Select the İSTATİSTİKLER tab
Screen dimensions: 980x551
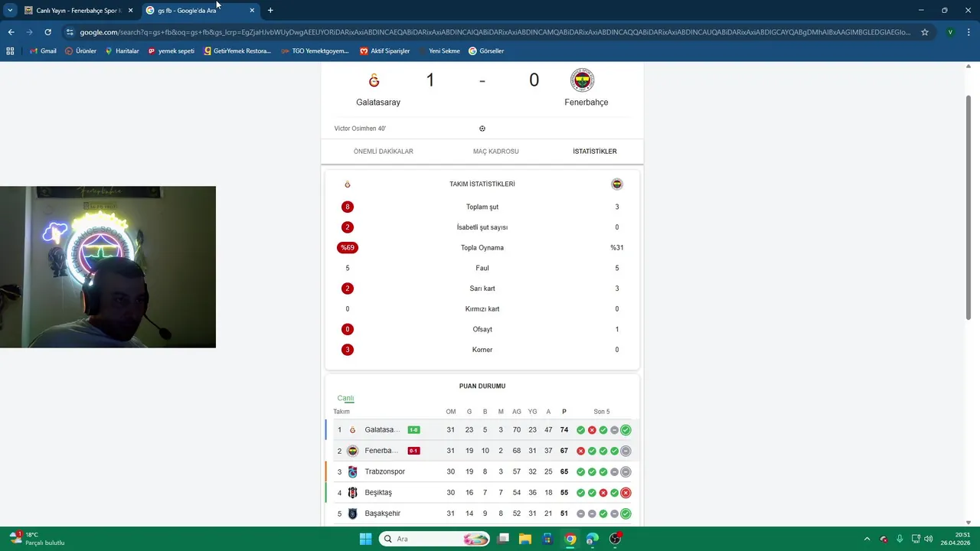(x=595, y=152)
